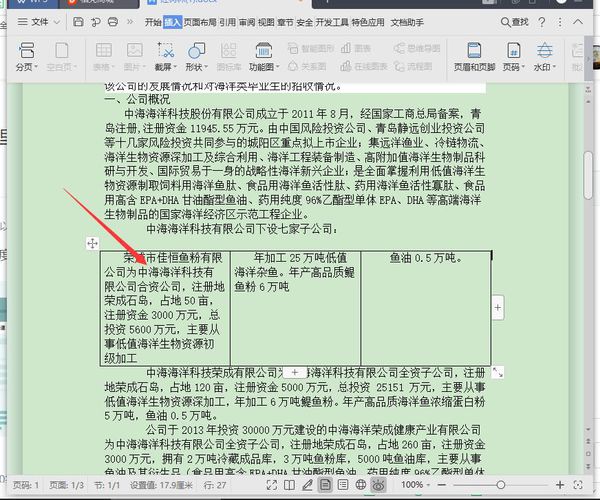The image size is (600, 500).
Task: Click the 图片 insert picture icon
Action: tap(135, 50)
